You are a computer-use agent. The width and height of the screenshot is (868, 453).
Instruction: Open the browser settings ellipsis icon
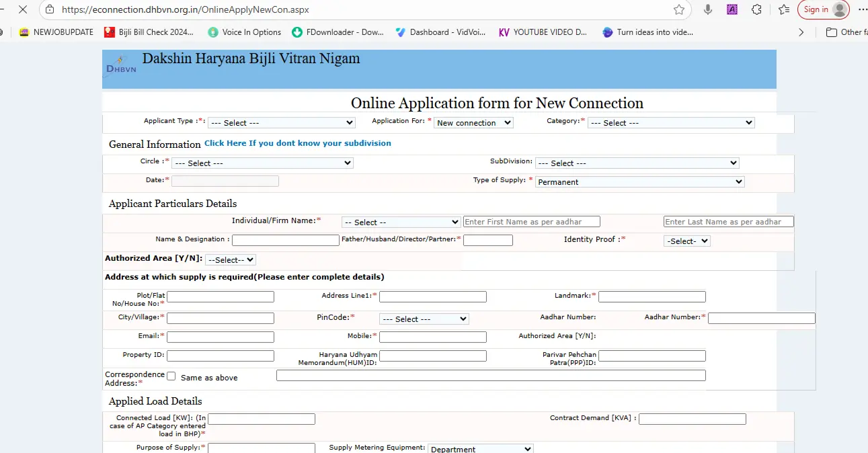[x=861, y=9]
